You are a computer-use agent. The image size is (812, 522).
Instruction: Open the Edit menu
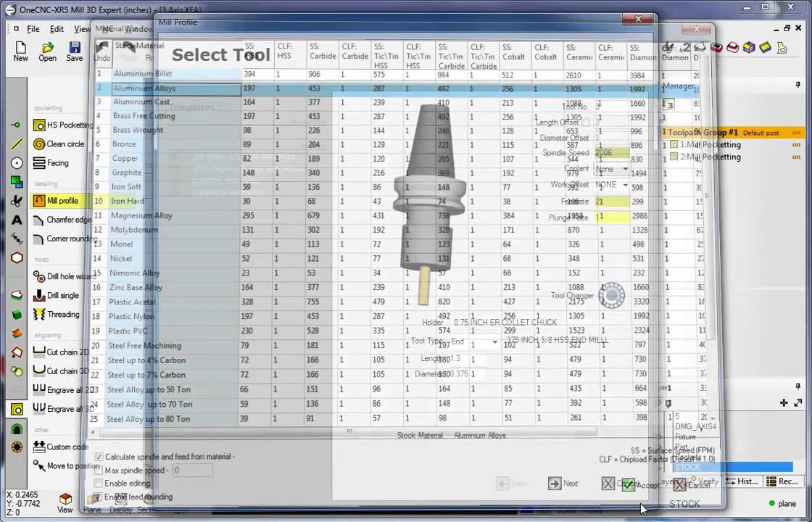tap(57, 29)
